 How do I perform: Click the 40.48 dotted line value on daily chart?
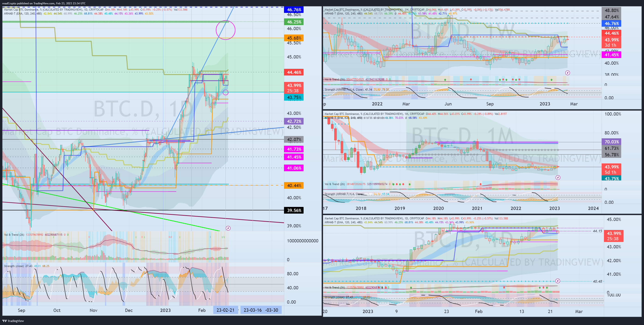597,281
